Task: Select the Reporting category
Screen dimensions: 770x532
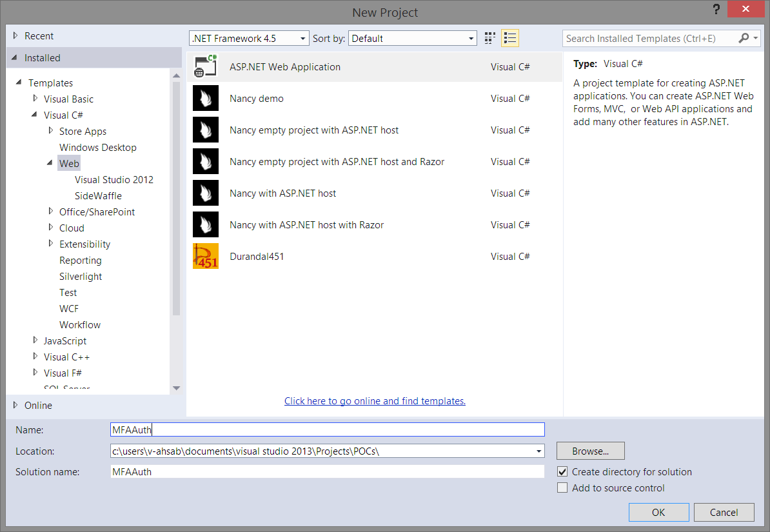Action: pyautogui.click(x=81, y=261)
